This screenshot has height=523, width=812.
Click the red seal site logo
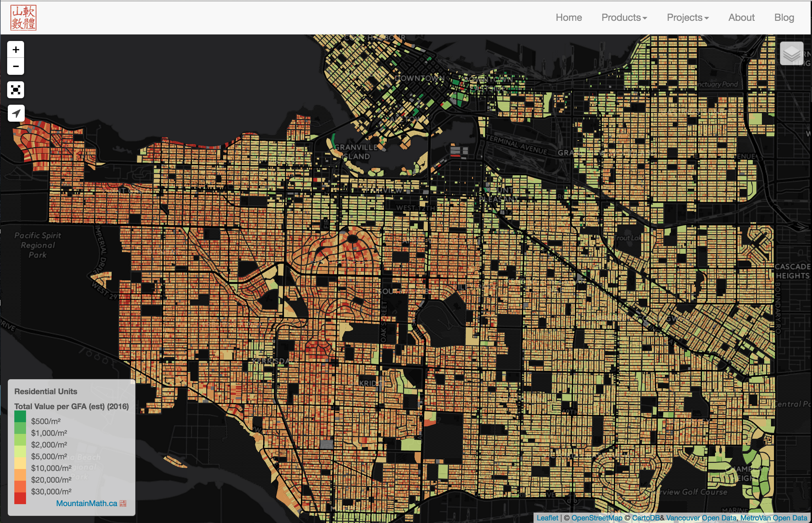[23, 18]
